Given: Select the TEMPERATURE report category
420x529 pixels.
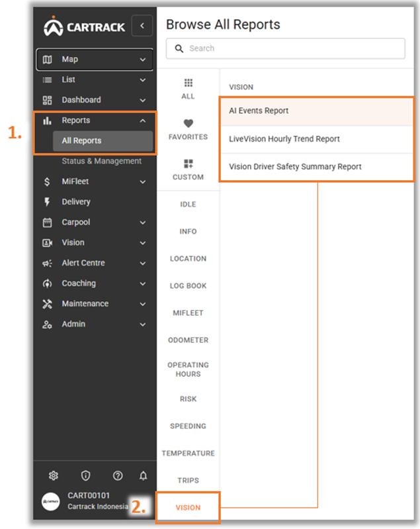Looking at the screenshot, I should [188, 454].
